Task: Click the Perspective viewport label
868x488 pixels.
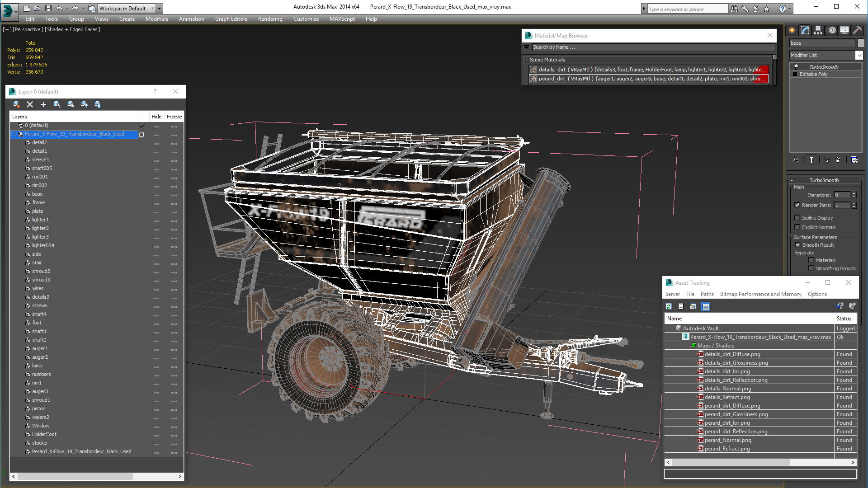Action: pyautogui.click(x=28, y=29)
